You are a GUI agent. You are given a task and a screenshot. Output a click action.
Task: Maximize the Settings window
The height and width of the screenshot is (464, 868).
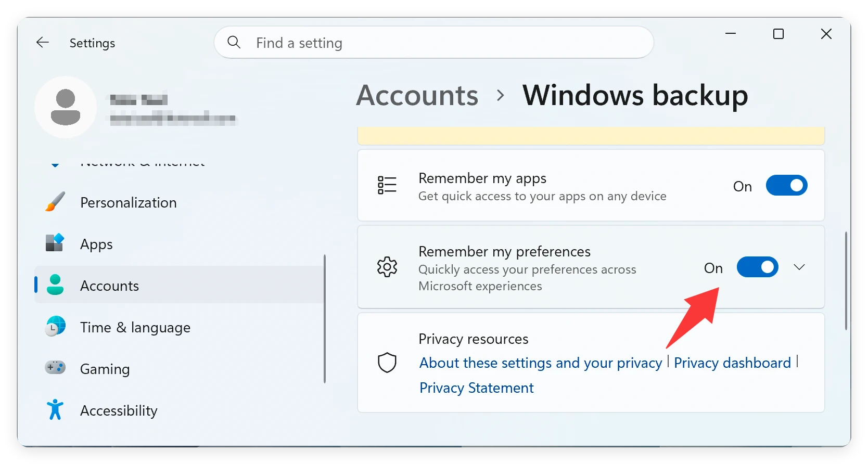click(778, 34)
